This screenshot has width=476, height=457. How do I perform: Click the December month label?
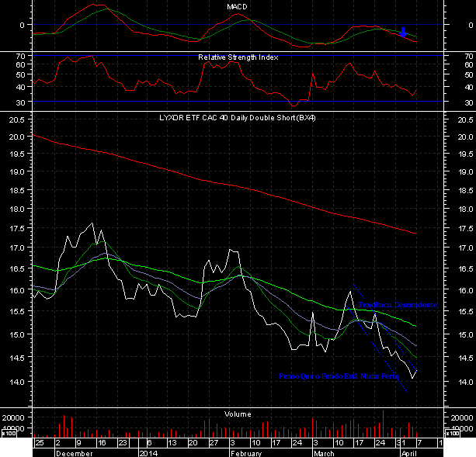click(75, 453)
